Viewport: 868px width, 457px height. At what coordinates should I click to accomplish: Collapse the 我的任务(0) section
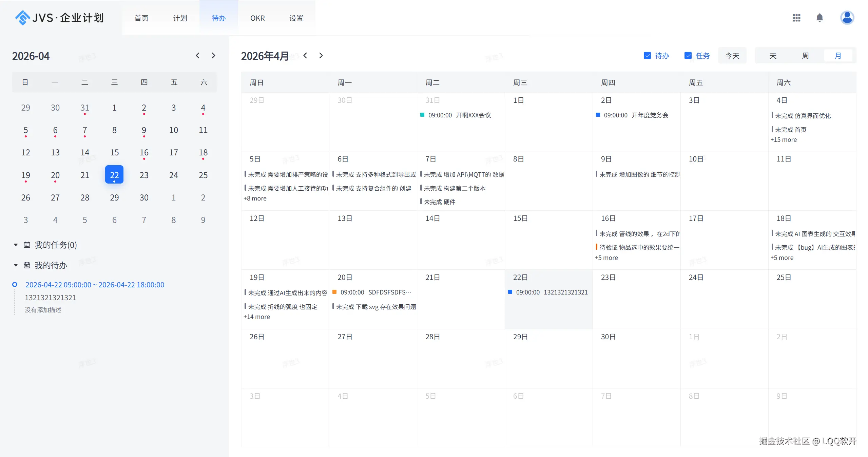point(16,245)
